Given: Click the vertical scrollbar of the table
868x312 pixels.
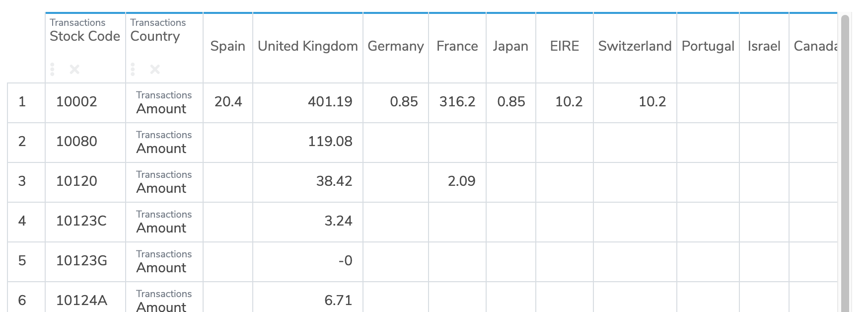Looking at the screenshot, I should click(x=845, y=163).
